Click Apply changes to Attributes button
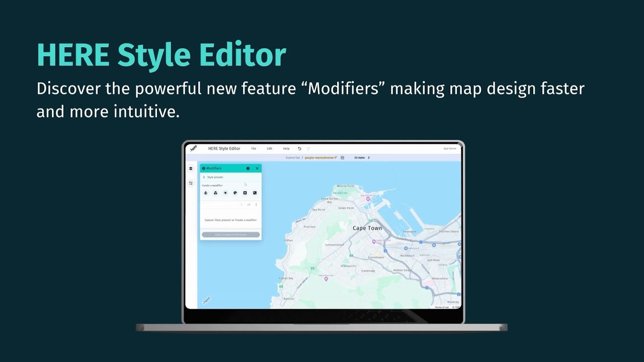Image resolution: width=644 pixels, height=362 pixels. (x=231, y=234)
